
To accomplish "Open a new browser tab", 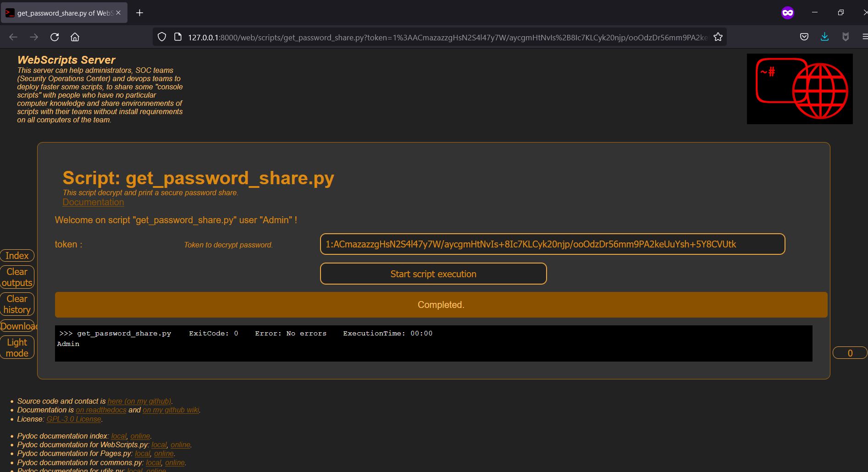I will (x=140, y=13).
